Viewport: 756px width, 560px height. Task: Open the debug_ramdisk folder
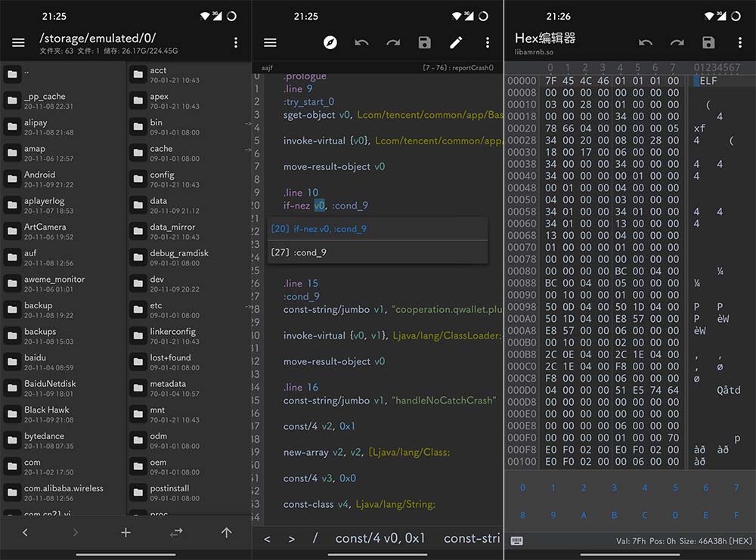coord(178,258)
